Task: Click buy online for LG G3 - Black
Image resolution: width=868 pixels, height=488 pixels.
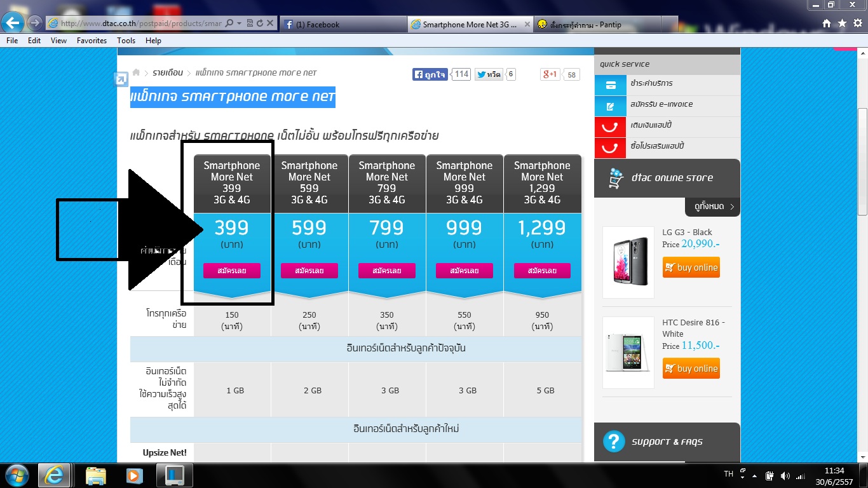Action: 691,268
